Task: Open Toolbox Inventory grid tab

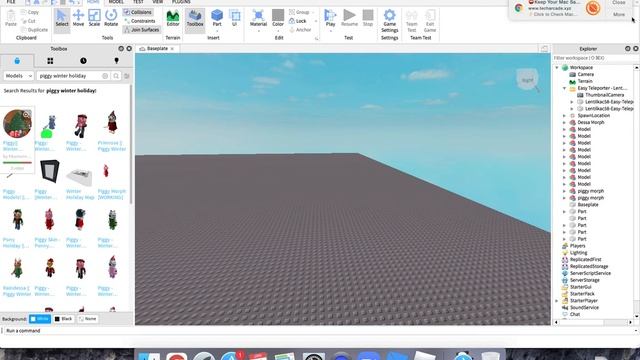Action: pos(50,61)
